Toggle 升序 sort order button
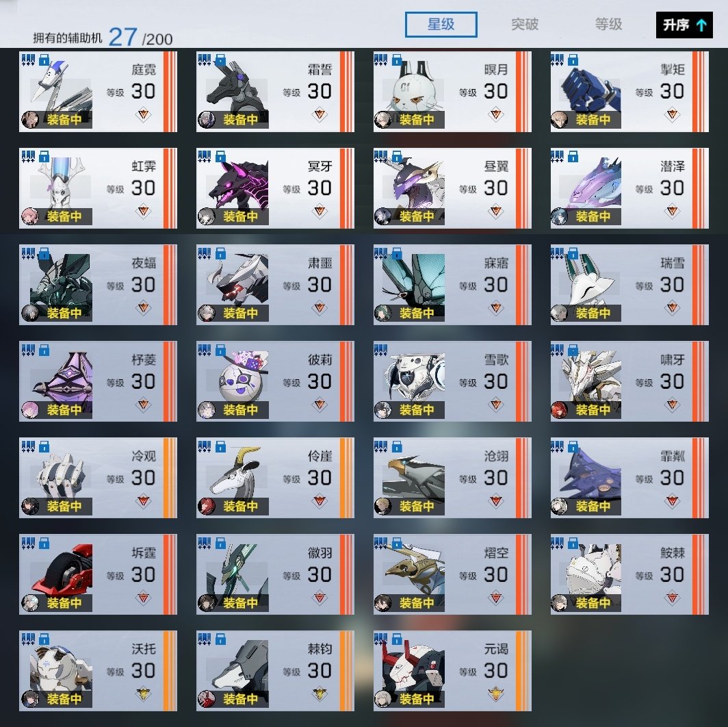Screen dimensions: 728x727 [x=684, y=25]
